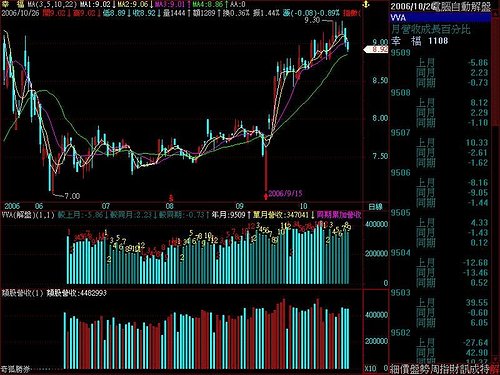The image size is (500, 375).
Task: Select the red 解 tab at bottom right
Action: click(495, 369)
